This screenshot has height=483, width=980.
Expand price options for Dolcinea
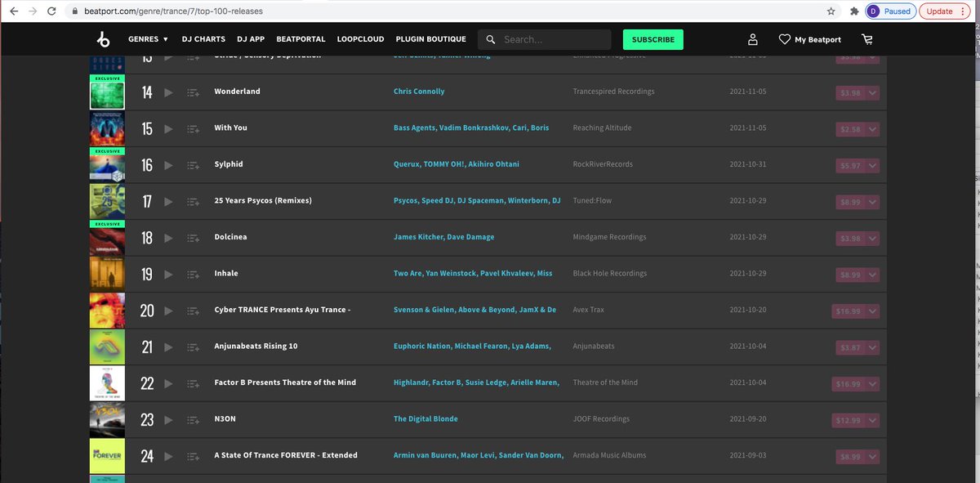873,238
